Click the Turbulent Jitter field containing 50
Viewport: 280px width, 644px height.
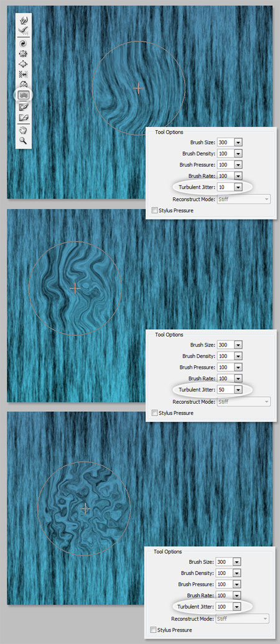coord(226,390)
